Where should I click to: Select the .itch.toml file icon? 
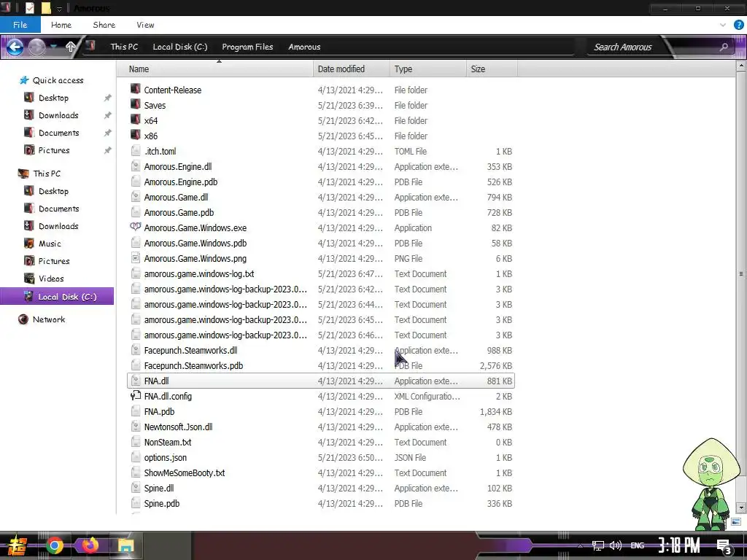135,151
